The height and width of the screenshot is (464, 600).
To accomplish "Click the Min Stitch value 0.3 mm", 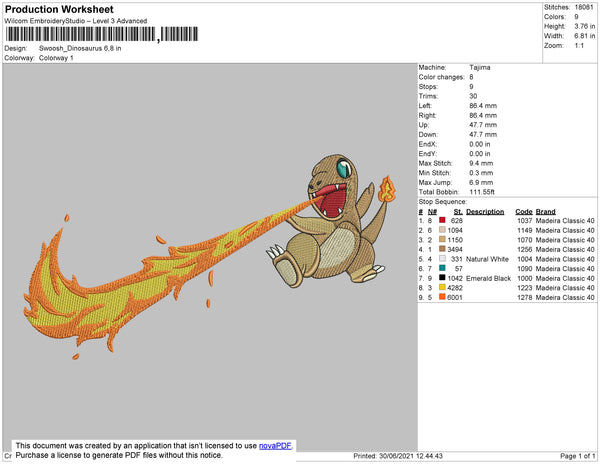I will [481, 173].
